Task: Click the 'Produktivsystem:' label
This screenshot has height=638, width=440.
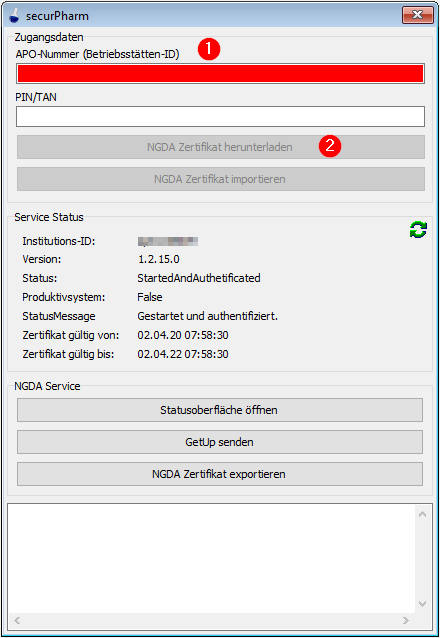Action: [x=63, y=297]
